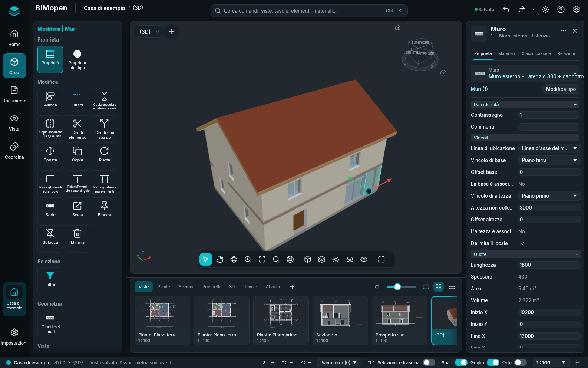This screenshot has height=368, width=588.
Task: Select the pan hand tool in viewport toolbar
Action: (220, 259)
